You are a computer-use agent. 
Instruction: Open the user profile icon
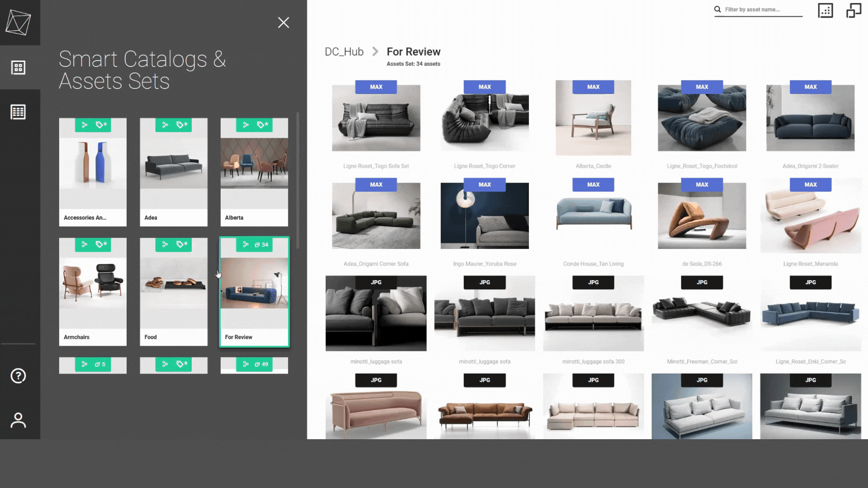coord(18,420)
